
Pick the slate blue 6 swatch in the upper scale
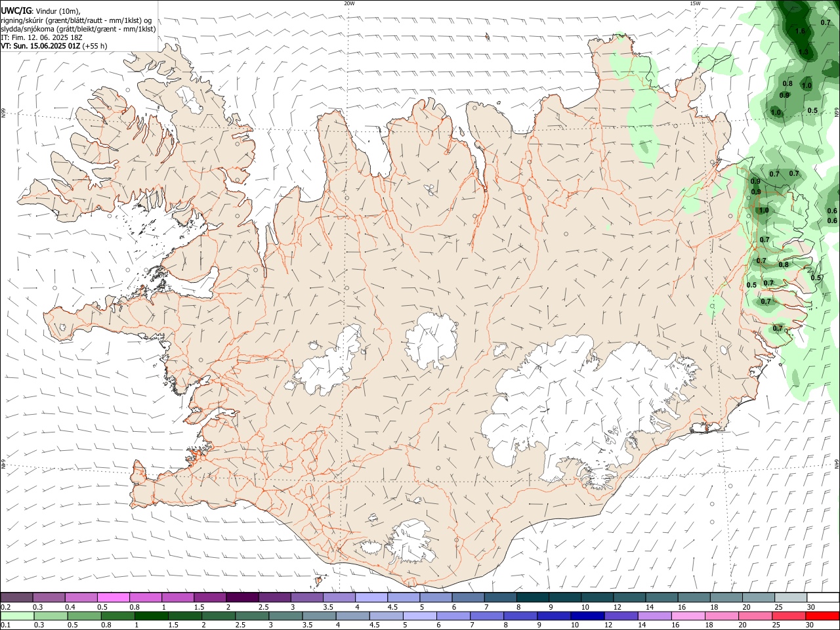[x=468, y=597]
